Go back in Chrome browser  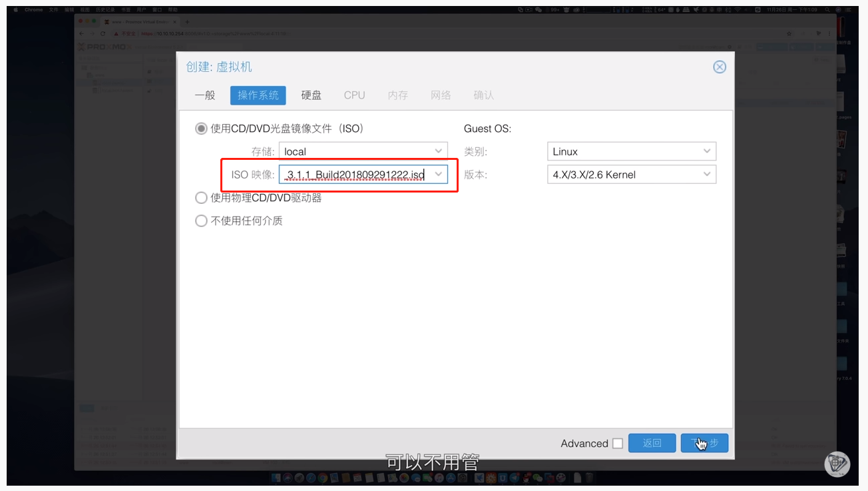[82, 33]
